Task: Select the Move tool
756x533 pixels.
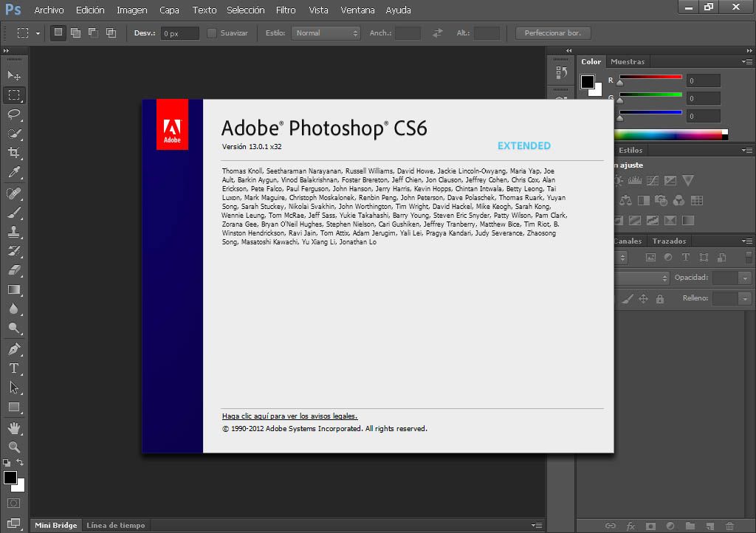Action: (x=14, y=75)
